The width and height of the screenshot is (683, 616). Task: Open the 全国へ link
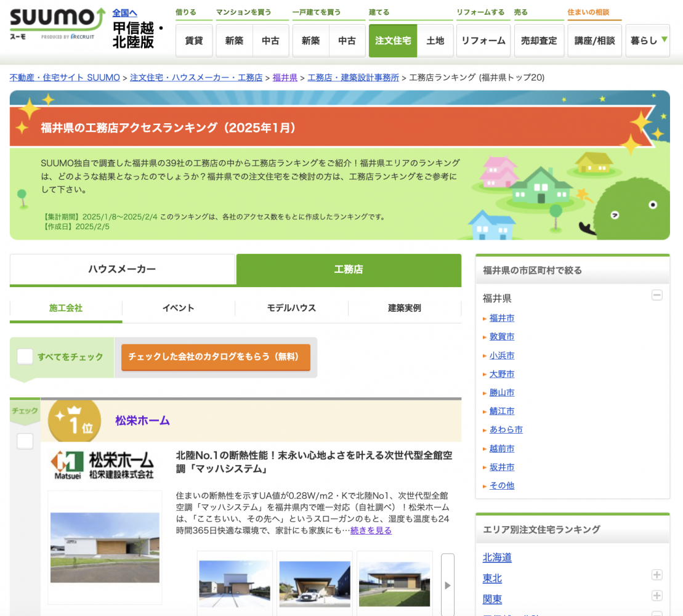click(124, 13)
